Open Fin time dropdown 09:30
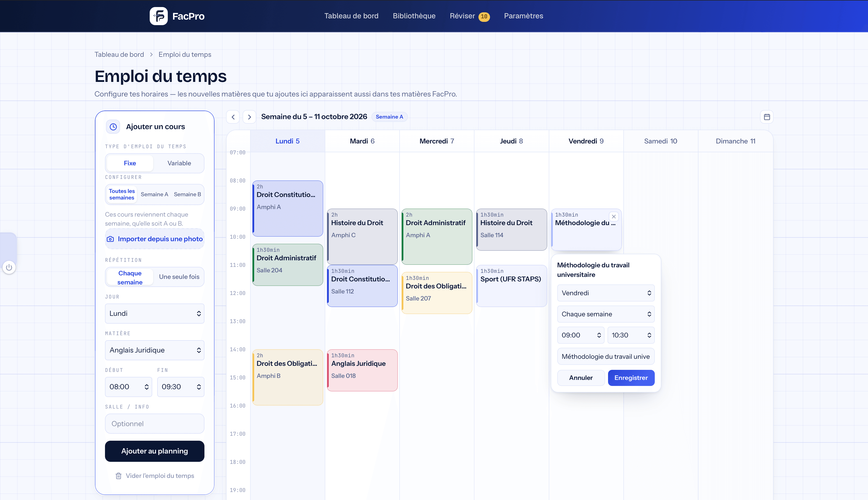This screenshot has width=868, height=500. [181, 387]
